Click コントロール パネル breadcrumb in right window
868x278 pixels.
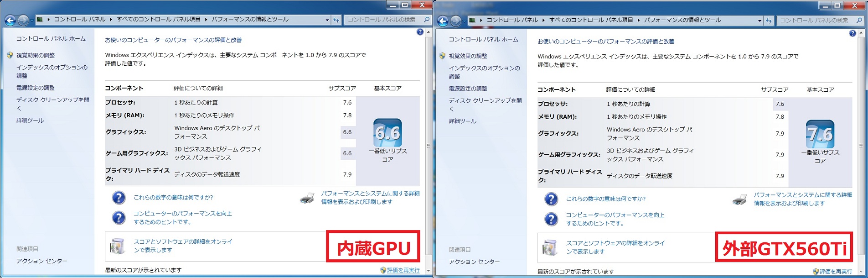point(512,21)
